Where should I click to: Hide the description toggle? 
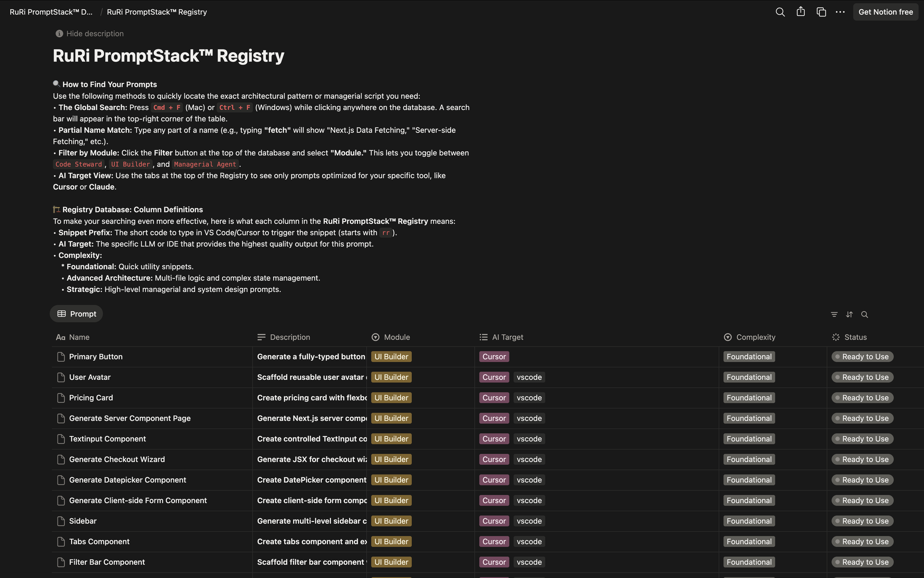(89, 34)
